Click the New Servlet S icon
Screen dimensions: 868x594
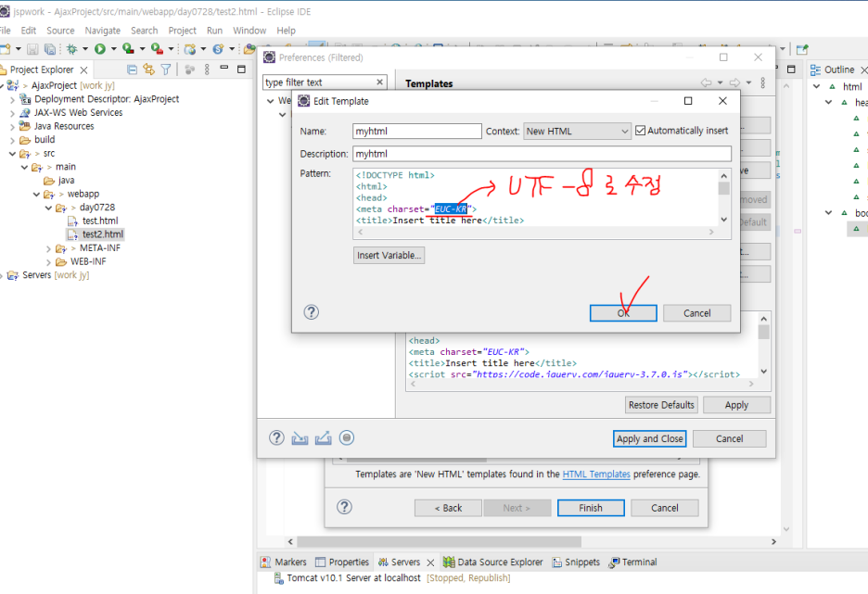point(218,49)
